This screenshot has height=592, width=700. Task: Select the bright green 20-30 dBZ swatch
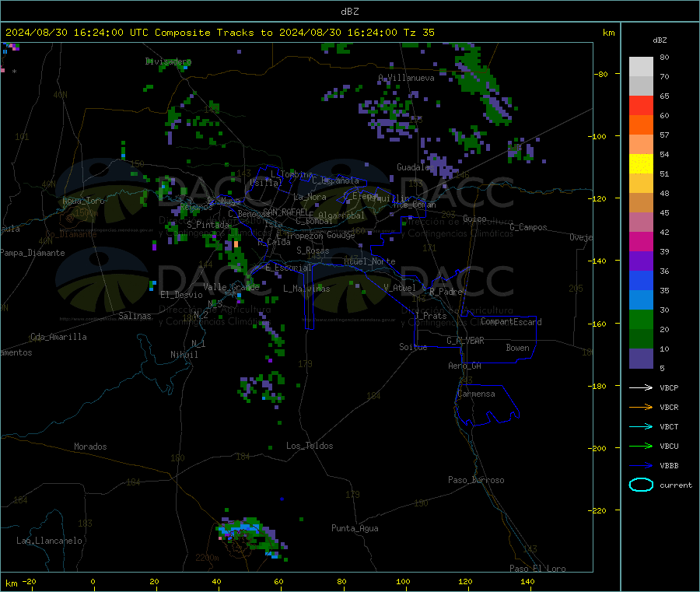[641, 319]
